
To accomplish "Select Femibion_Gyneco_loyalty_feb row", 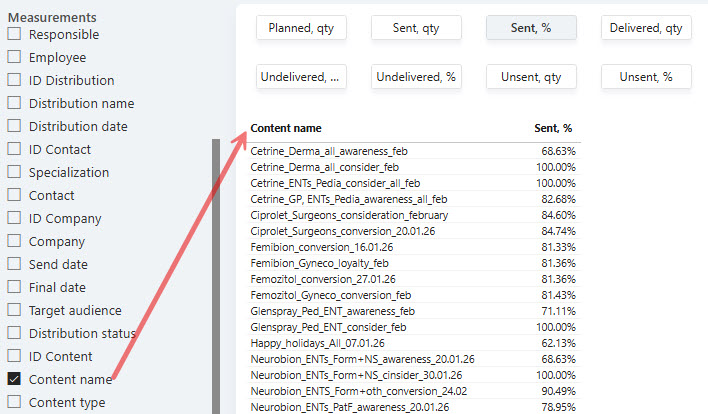I will pyautogui.click(x=414, y=263).
